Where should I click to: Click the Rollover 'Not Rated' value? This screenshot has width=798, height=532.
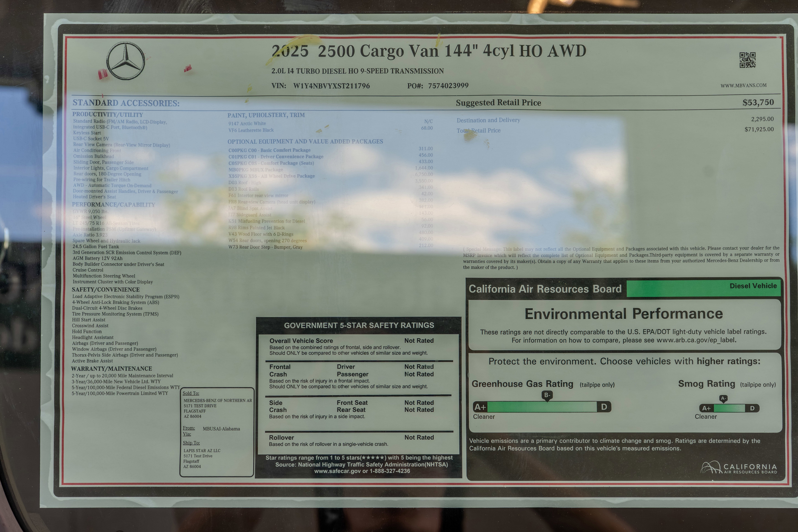pos(419,437)
